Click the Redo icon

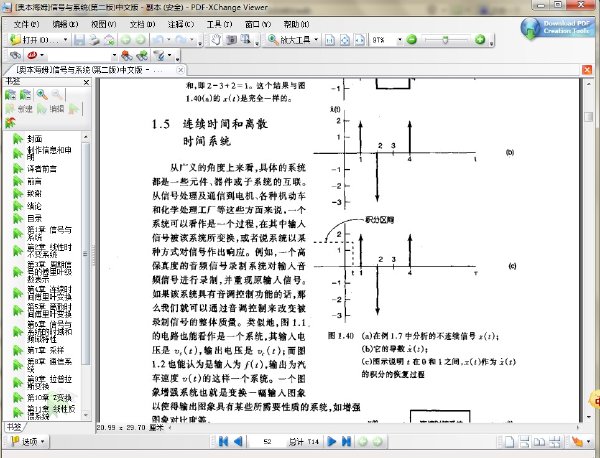pyautogui.click(x=181, y=40)
